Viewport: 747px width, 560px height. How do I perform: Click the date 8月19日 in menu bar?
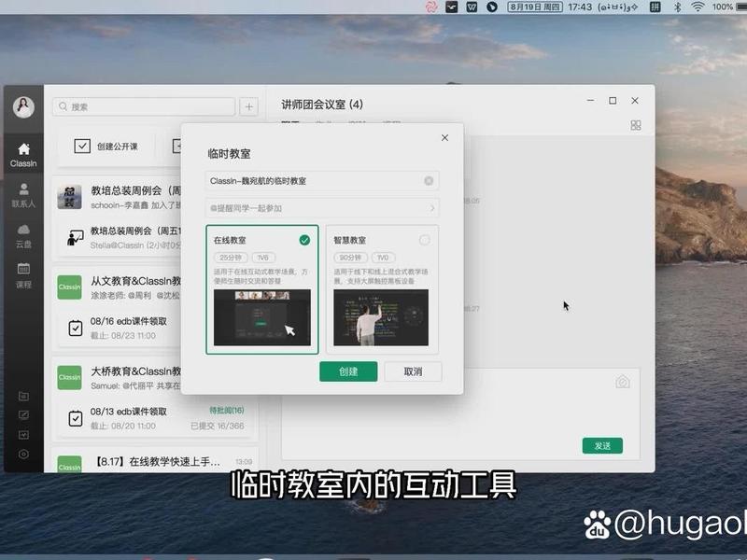[534, 7]
